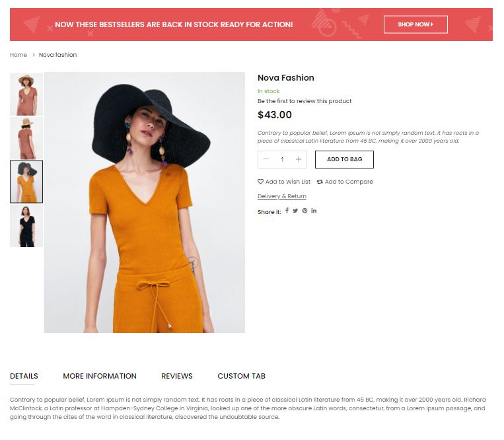The height and width of the screenshot is (440, 504).
Task: Select the black outfit thumbnail
Action: click(x=26, y=225)
